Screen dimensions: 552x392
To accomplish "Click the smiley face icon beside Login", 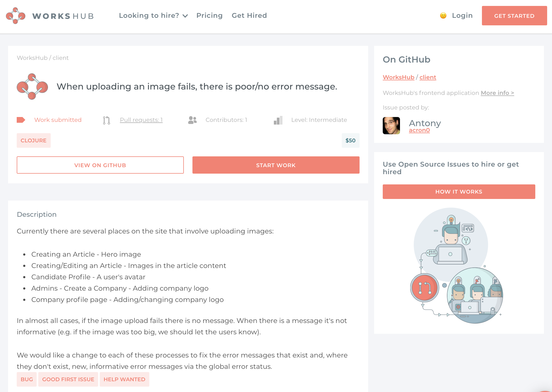I will [443, 16].
